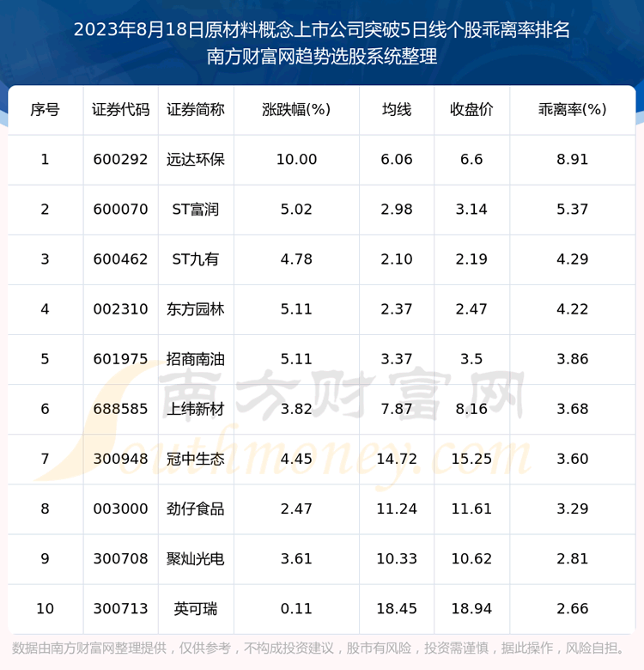Select the 序号 column header
644x670 pixels.
(x=45, y=110)
